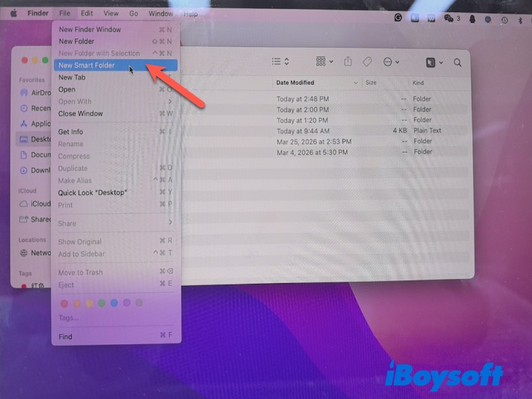
Task: Click the list view icon in toolbar
Action: click(x=280, y=62)
